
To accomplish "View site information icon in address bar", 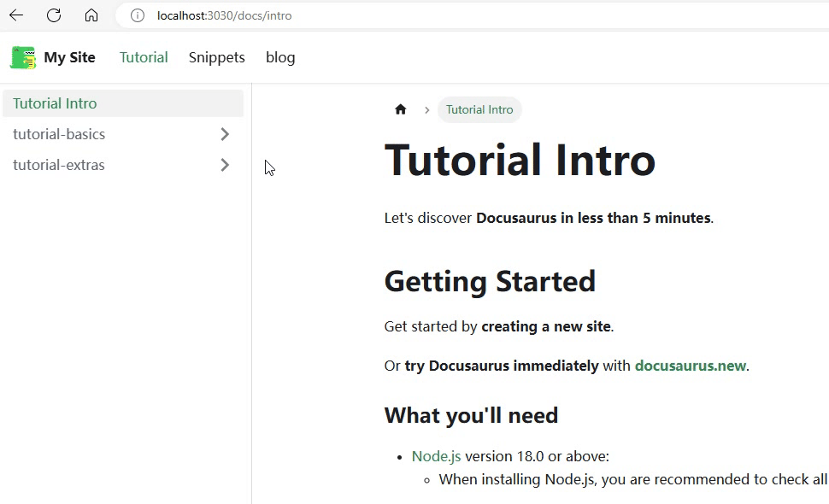I will 138,16.
